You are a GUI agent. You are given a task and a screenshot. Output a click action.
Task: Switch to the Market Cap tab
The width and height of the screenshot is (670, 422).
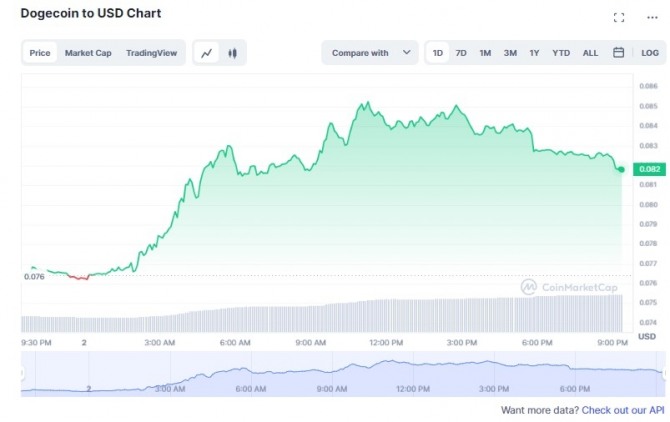coord(88,53)
